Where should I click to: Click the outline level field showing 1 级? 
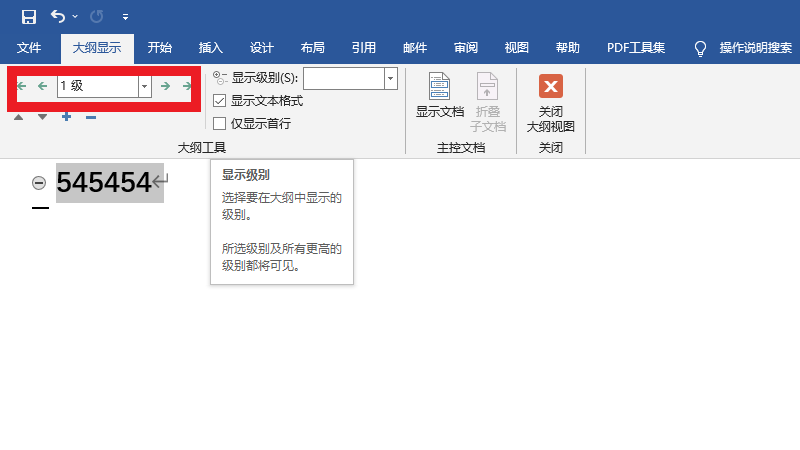point(97,86)
